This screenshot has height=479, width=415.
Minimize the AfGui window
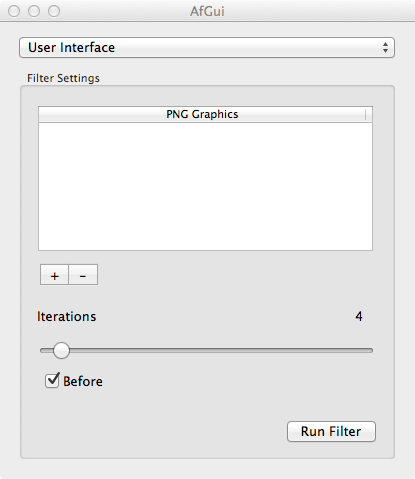[34, 11]
